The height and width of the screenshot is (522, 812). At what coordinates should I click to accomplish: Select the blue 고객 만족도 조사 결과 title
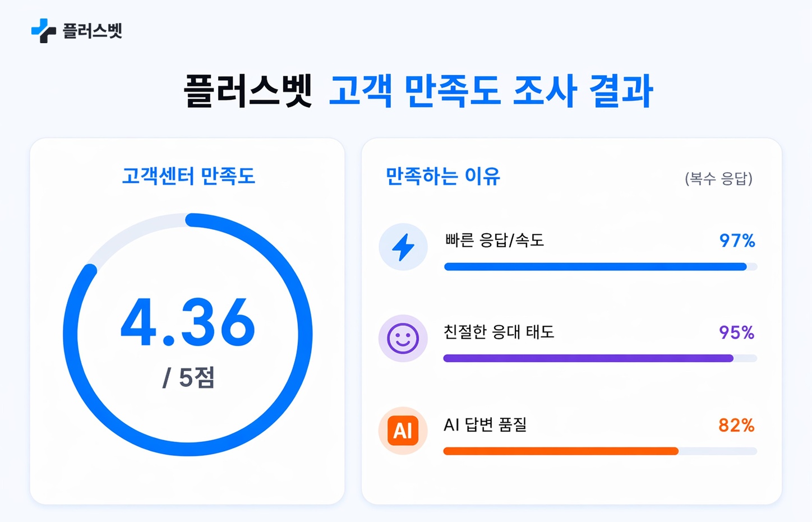tap(491, 91)
